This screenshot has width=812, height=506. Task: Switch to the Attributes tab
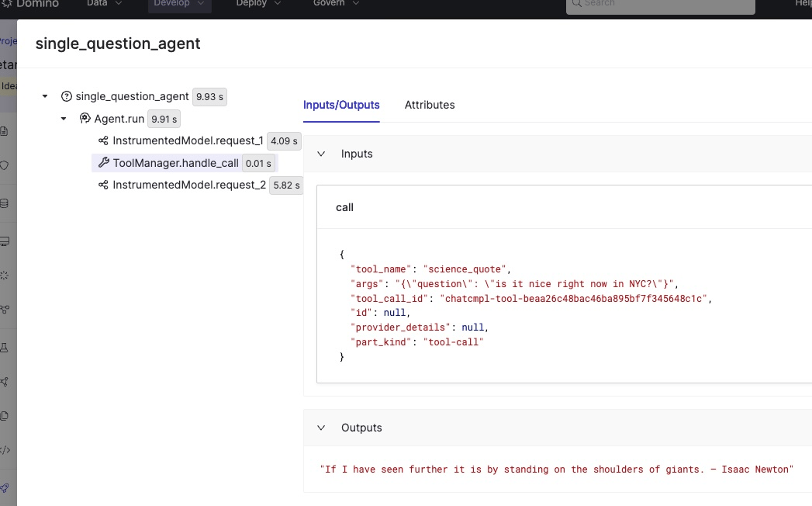pos(430,105)
